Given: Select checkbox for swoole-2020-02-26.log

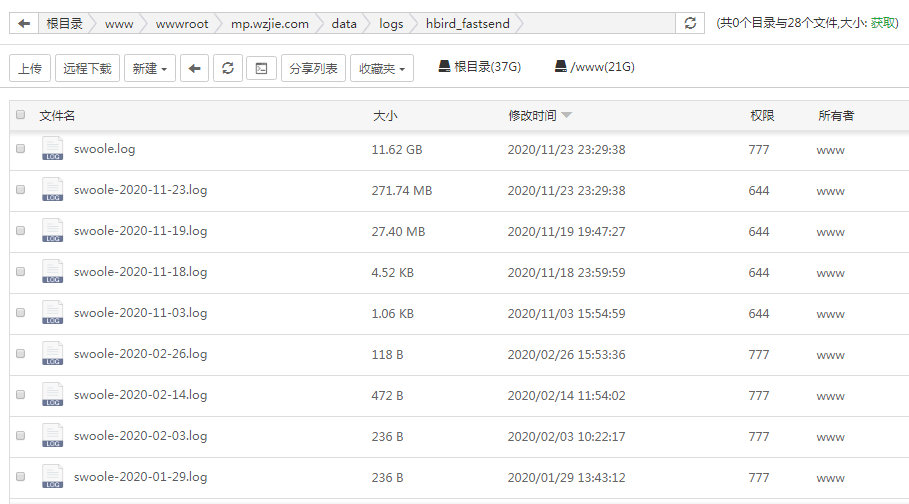Looking at the screenshot, I should click(x=20, y=354).
